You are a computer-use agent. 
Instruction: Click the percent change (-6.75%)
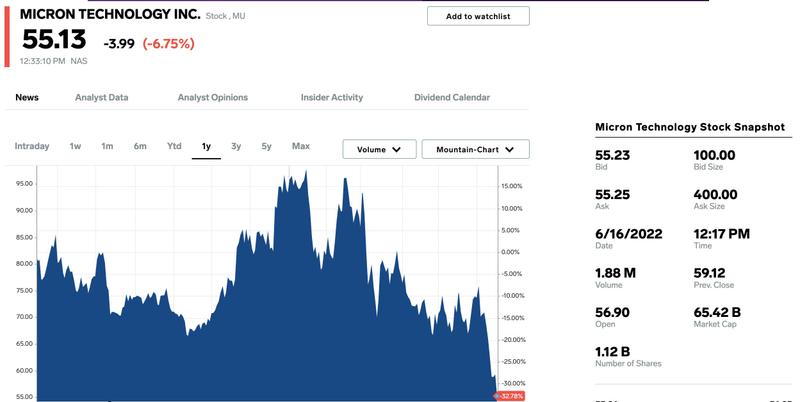[168, 44]
